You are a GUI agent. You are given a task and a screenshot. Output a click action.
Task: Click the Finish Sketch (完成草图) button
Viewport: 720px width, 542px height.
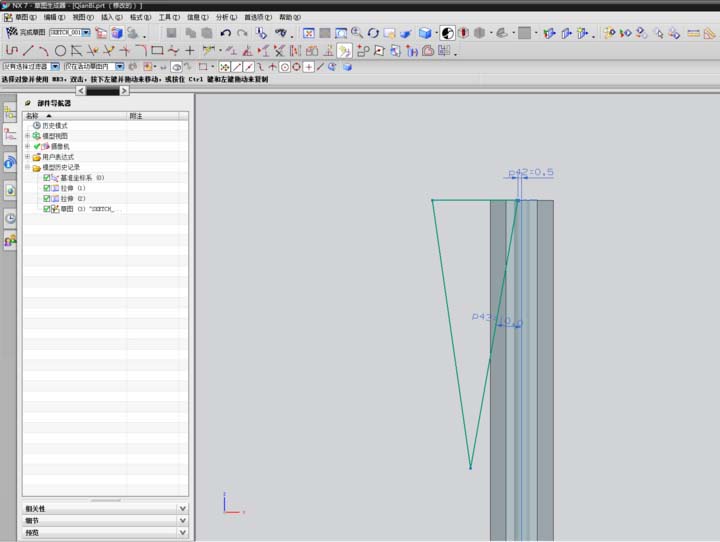pyautogui.click(x=26, y=33)
